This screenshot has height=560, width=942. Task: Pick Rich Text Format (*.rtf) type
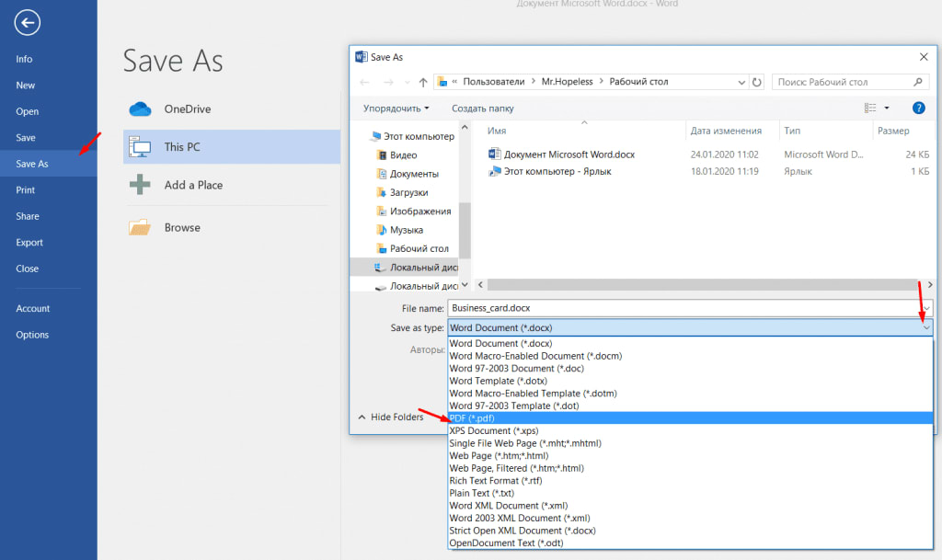coord(690,481)
